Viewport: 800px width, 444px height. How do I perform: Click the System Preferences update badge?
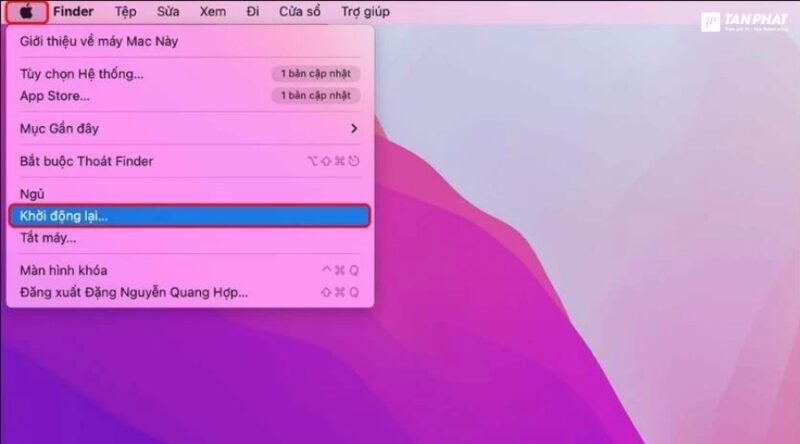(x=315, y=73)
